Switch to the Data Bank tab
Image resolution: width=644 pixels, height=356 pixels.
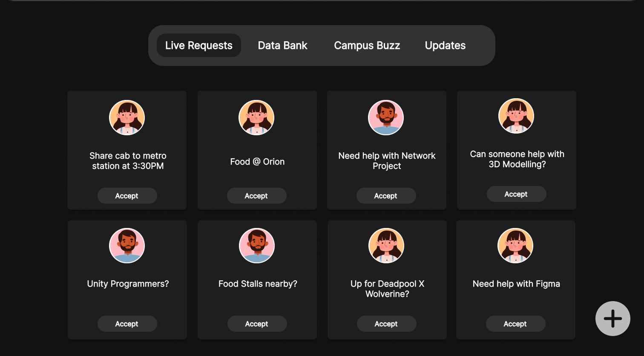pos(282,46)
